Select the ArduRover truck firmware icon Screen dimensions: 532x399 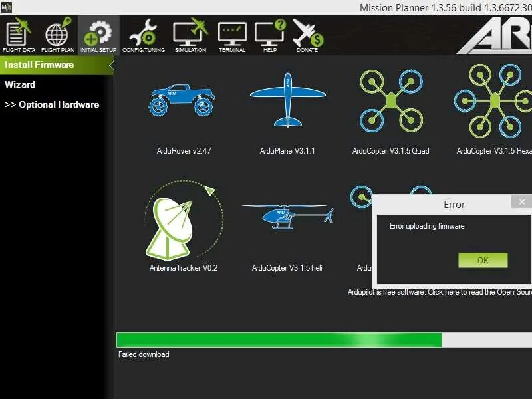click(x=182, y=100)
